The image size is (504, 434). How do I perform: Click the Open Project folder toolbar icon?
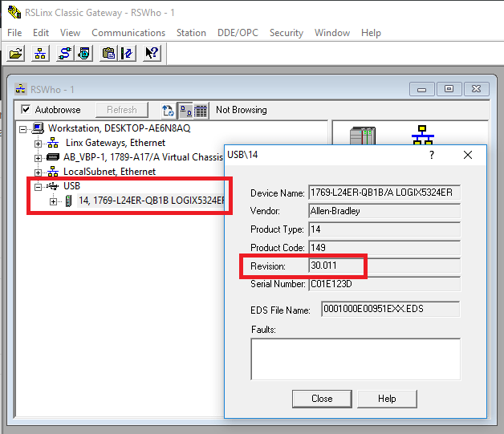15,54
